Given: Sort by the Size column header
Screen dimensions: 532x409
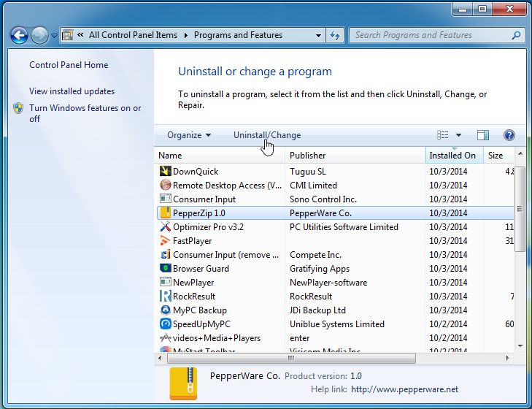Looking at the screenshot, I should coord(498,156).
